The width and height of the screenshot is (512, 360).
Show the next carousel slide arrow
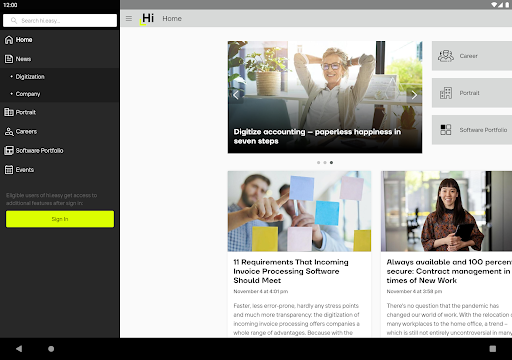(414, 95)
